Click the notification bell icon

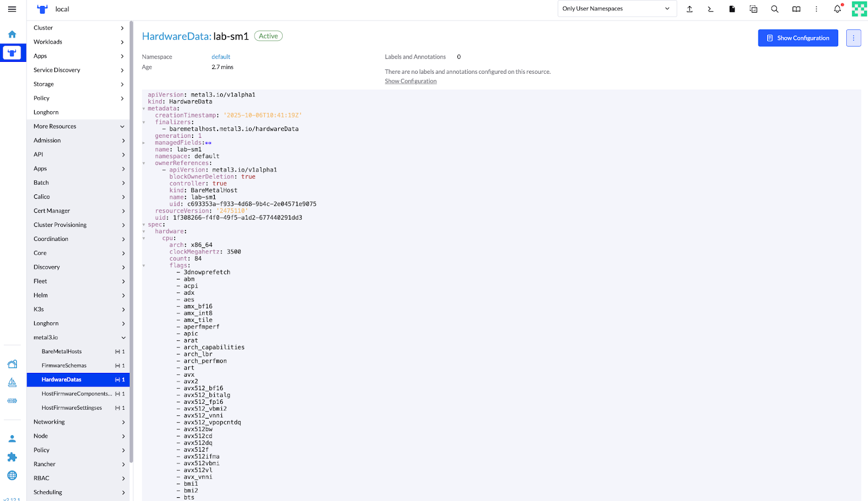pos(837,9)
